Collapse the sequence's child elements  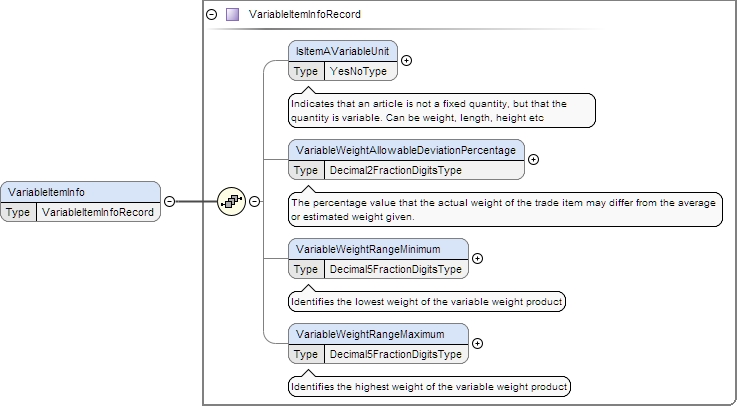(255, 202)
